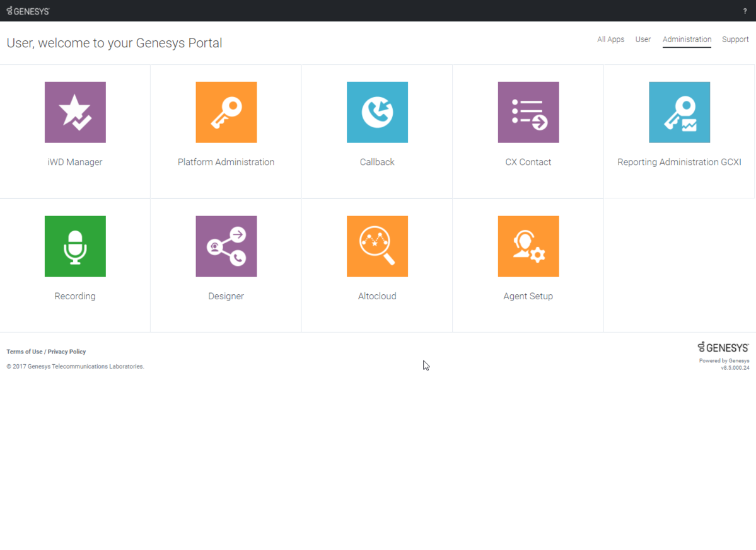Screen dimensions: 756x550
Task: Open the Recording microphone icon
Action: (x=75, y=246)
